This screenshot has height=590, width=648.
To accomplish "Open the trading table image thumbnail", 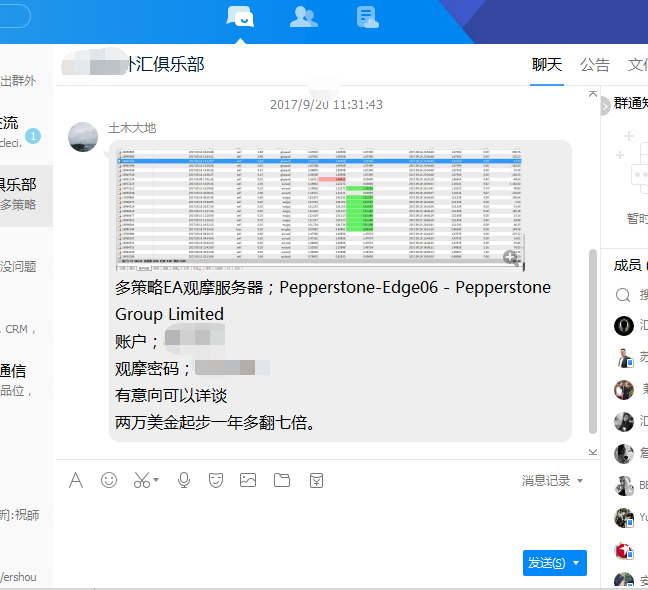I will coord(320,209).
